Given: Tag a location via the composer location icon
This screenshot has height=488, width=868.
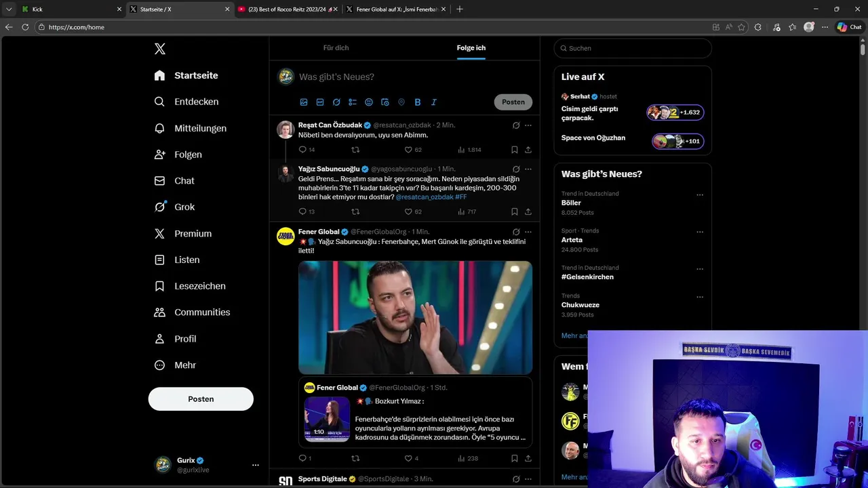Looking at the screenshot, I should coord(401,102).
